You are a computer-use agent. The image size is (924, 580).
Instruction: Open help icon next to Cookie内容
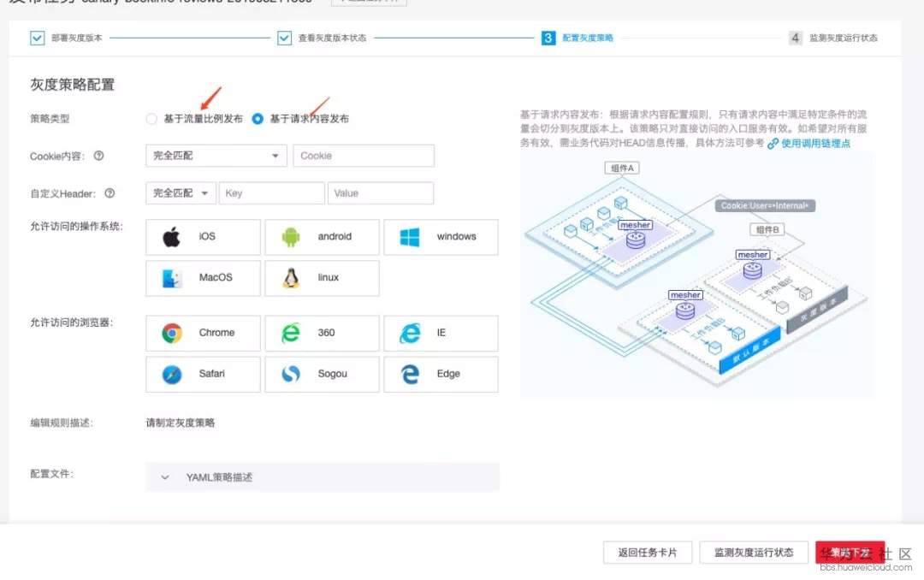coord(99,156)
